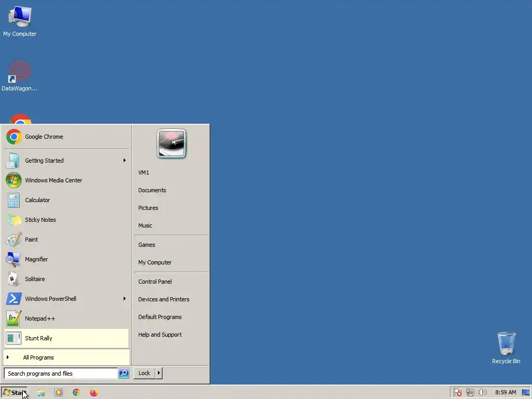Open Documents from the right pane
The image size is (532, 399).
point(152,190)
